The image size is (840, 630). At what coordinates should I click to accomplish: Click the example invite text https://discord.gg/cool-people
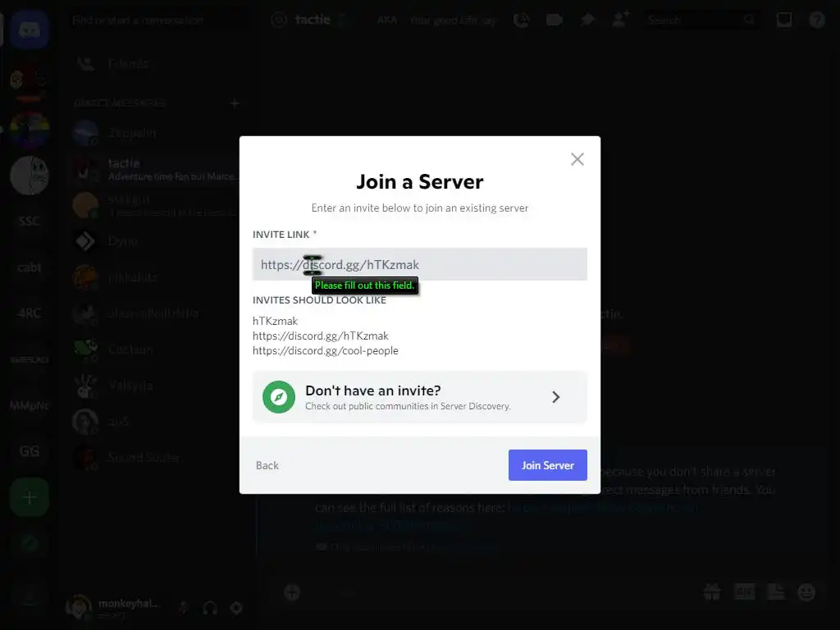tap(325, 351)
